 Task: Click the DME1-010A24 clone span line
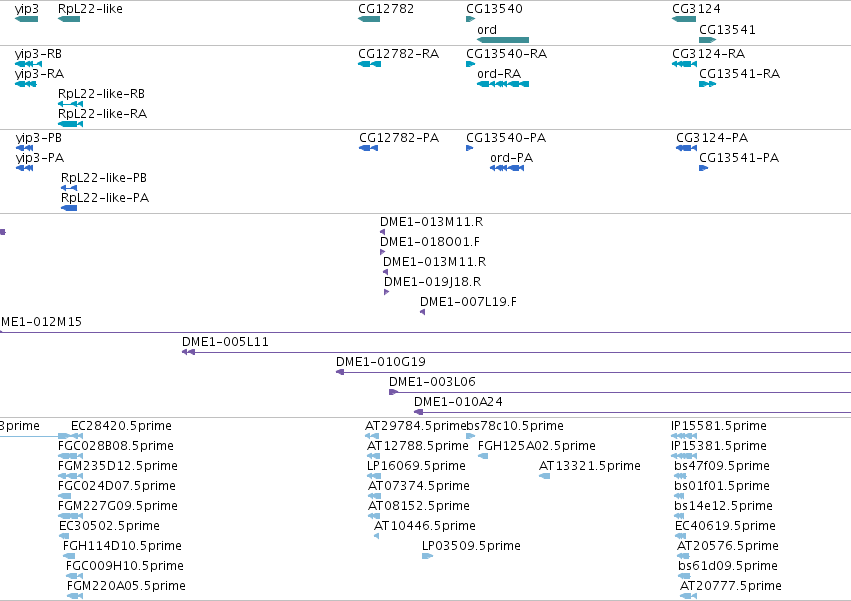(632, 412)
